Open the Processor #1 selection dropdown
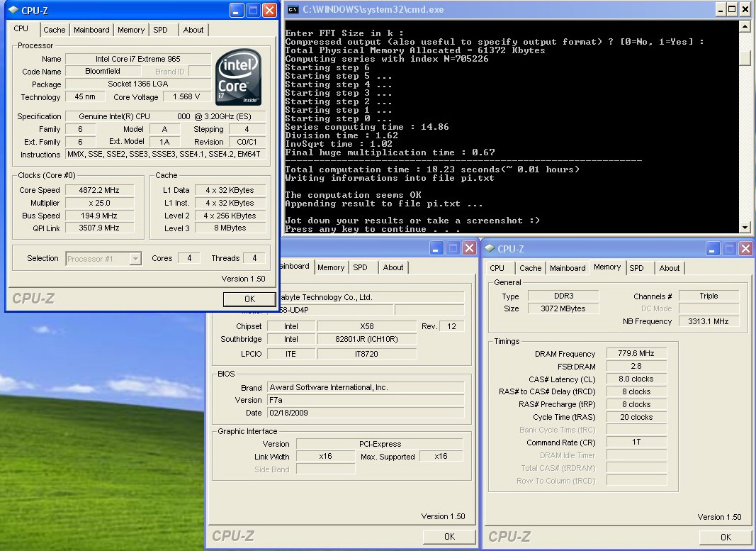The height and width of the screenshot is (551, 756). click(x=135, y=259)
